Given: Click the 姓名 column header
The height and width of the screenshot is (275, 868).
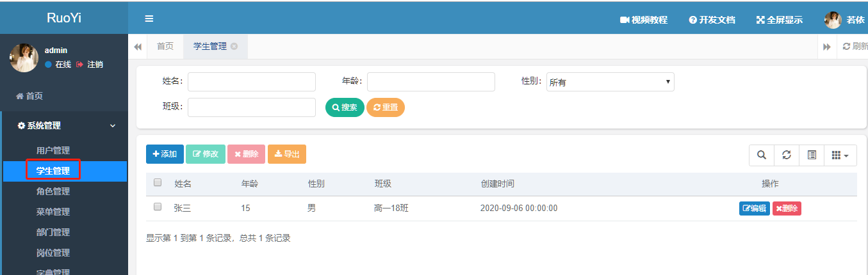Looking at the screenshot, I should (x=183, y=184).
